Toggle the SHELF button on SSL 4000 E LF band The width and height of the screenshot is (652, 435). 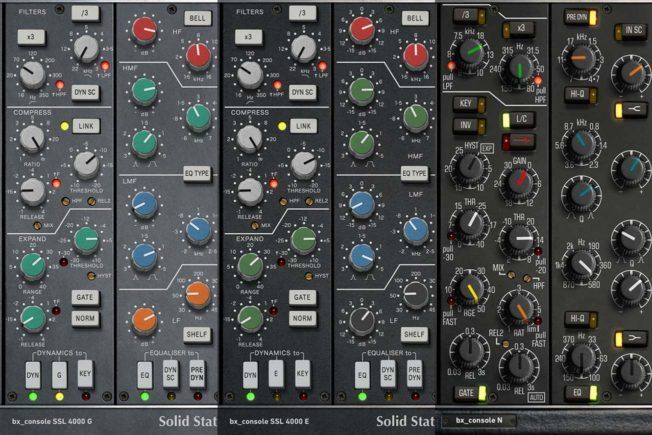tap(415, 334)
